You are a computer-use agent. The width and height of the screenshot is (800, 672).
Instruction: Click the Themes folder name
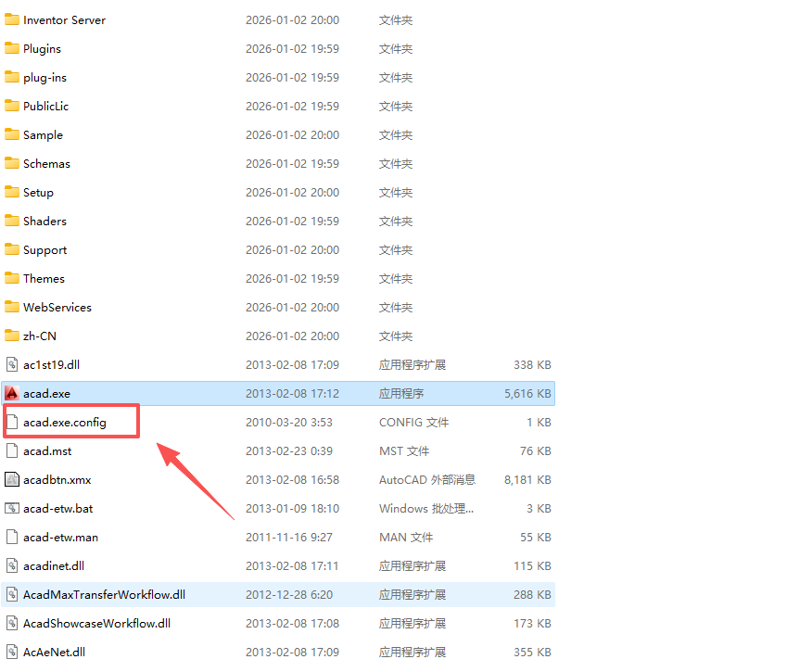point(44,278)
